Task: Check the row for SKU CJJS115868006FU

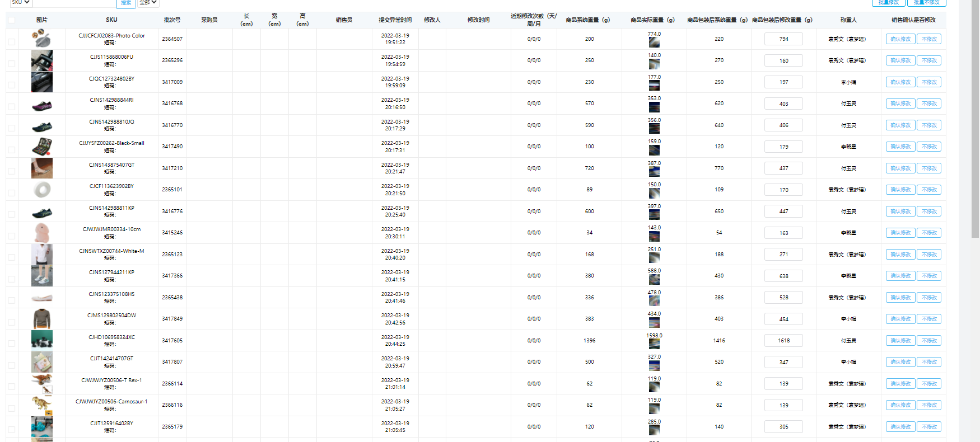Action: coord(11,63)
